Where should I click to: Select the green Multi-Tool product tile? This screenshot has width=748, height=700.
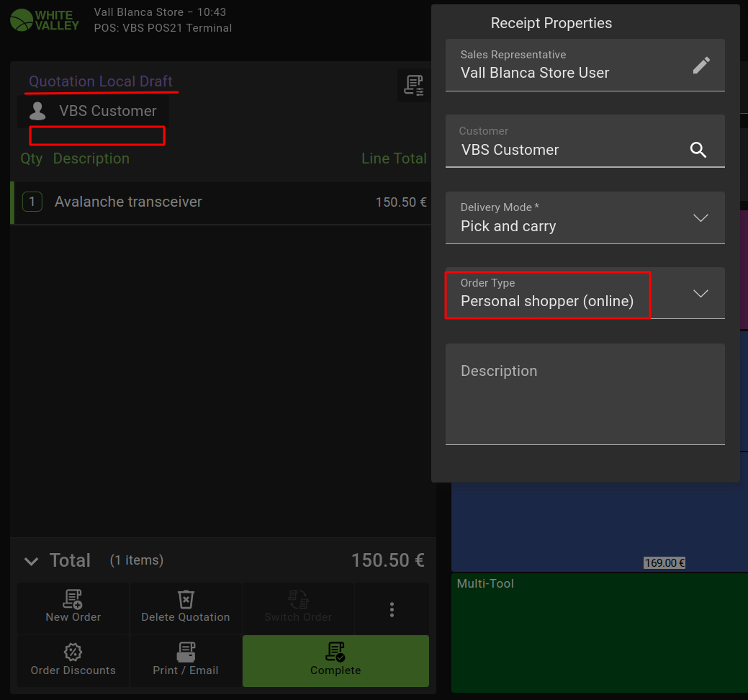point(599,632)
